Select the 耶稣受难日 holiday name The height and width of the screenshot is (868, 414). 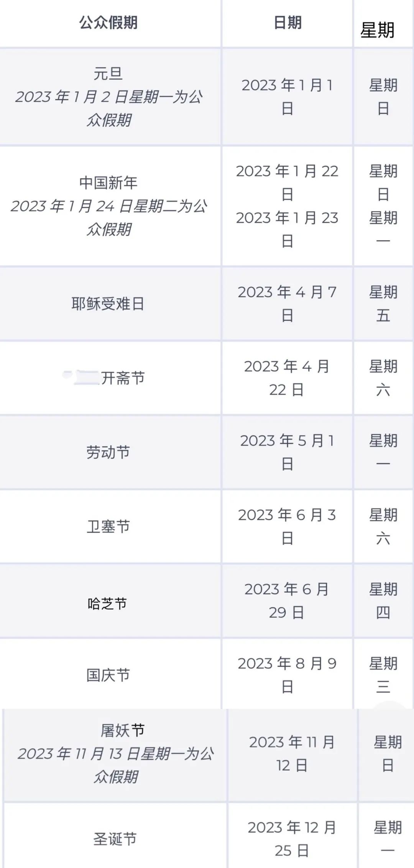tap(108, 304)
